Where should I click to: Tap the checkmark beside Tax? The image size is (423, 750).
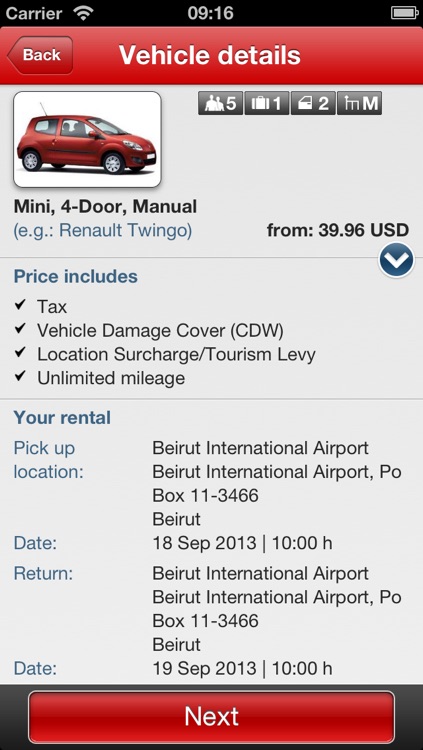click(x=20, y=305)
